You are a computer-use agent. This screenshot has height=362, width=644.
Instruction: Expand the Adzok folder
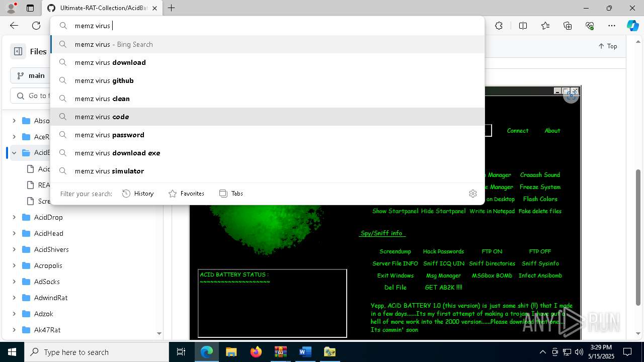[14, 314]
